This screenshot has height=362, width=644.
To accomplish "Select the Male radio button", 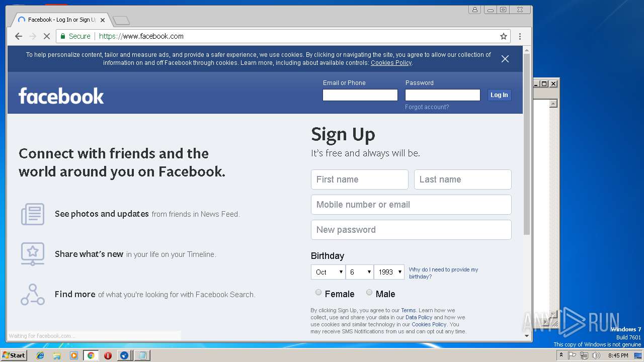I will click(369, 293).
